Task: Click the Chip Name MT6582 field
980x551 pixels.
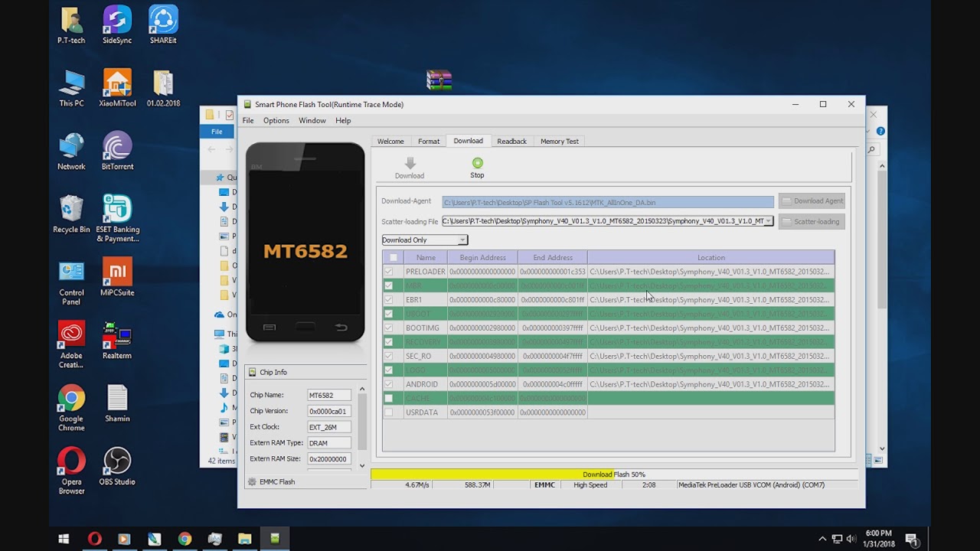Action: pos(329,395)
